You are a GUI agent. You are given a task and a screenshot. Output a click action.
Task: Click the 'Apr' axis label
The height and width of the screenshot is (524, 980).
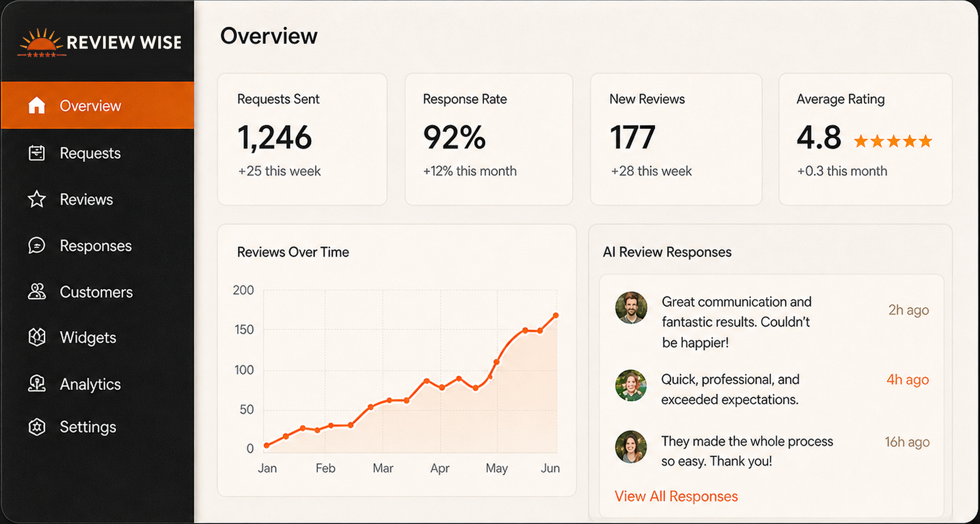440,468
